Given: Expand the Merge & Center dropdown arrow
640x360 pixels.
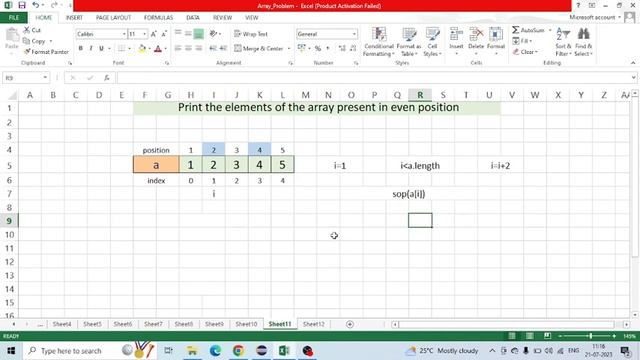Looking at the screenshot, I should click(x=289, y=49).
